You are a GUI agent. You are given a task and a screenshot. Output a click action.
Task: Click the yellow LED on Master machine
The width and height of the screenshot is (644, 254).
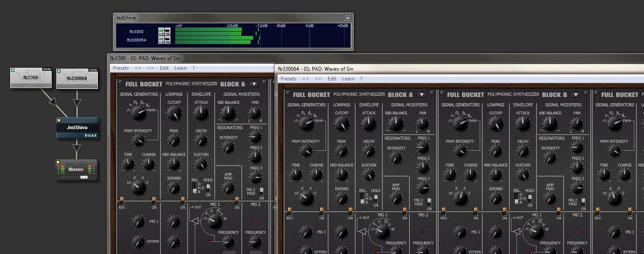coord(59,162)
